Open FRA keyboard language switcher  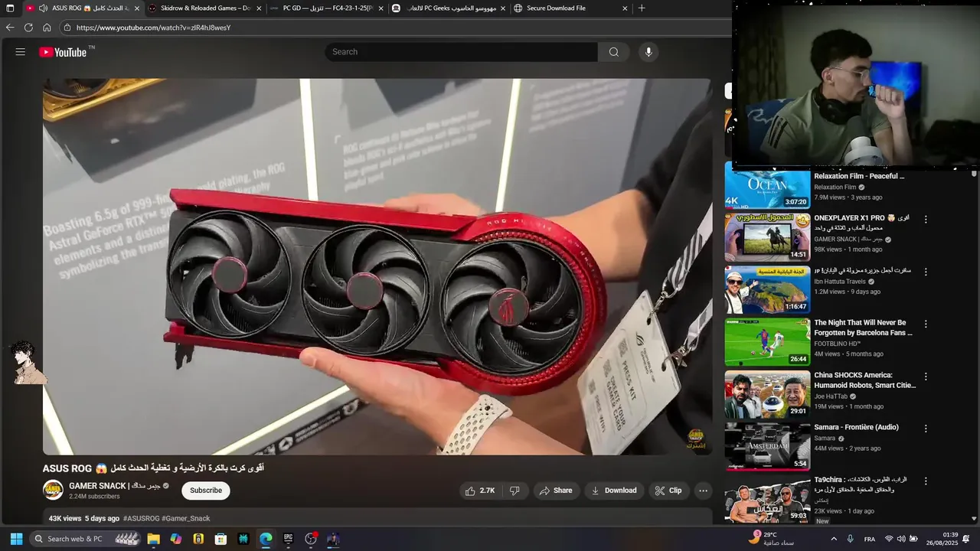[870, 539]
